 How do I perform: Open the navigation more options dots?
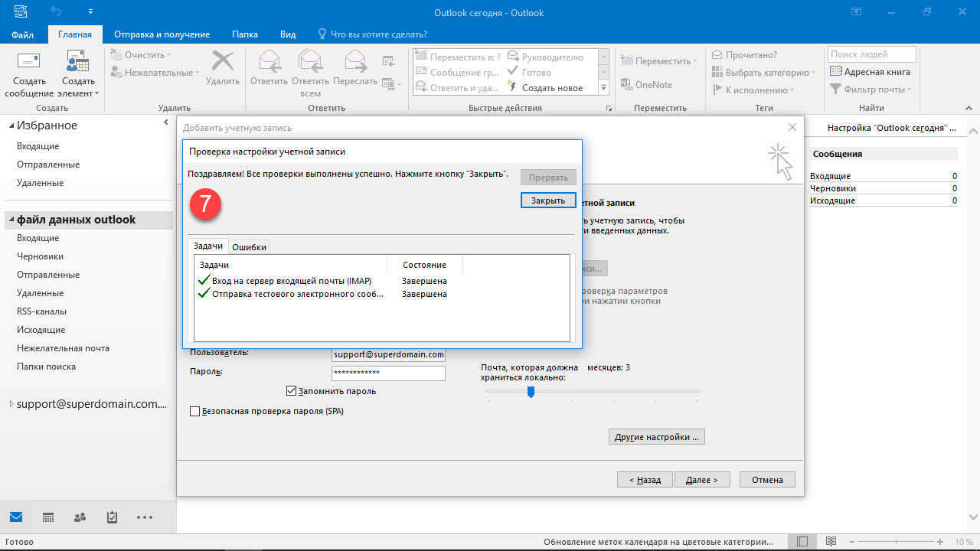(x=145, y=517)
